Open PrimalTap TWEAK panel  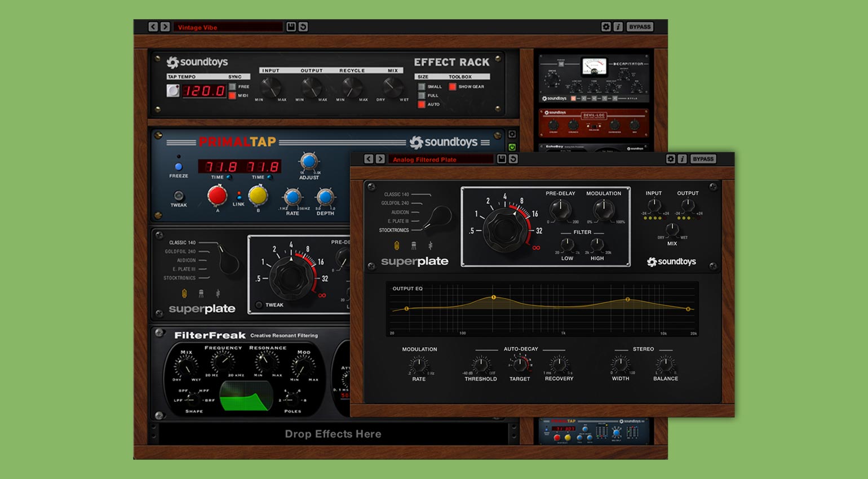pos(179,196)
